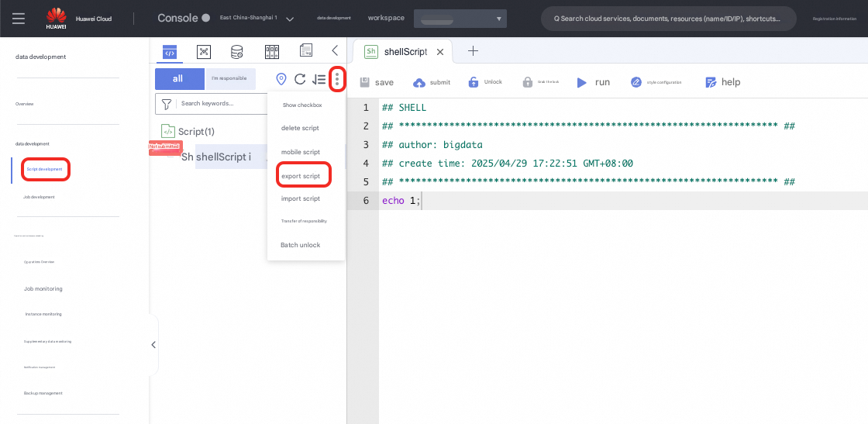868x424 pixels.
Task: Open the data connection database icon
Action: tap(237, 51)
